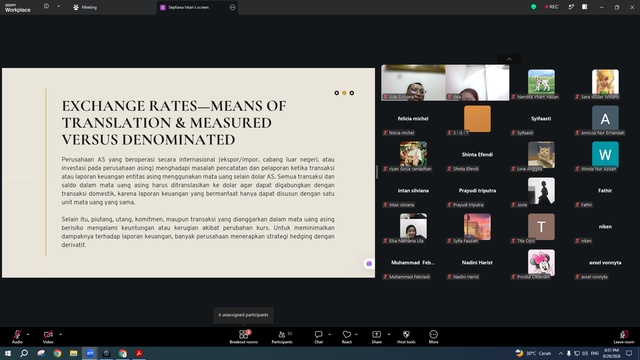Open the taskbar clock and date

point(611,353)
